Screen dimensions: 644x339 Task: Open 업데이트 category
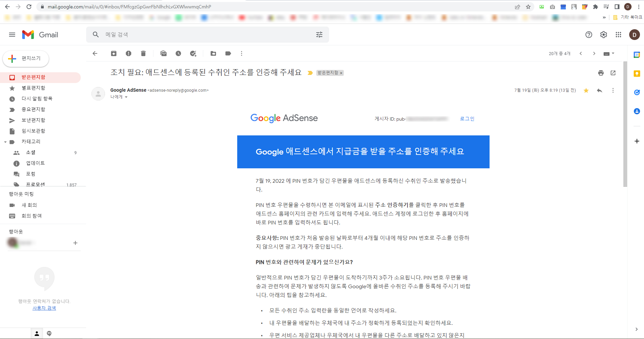click(x=40, y=163)
